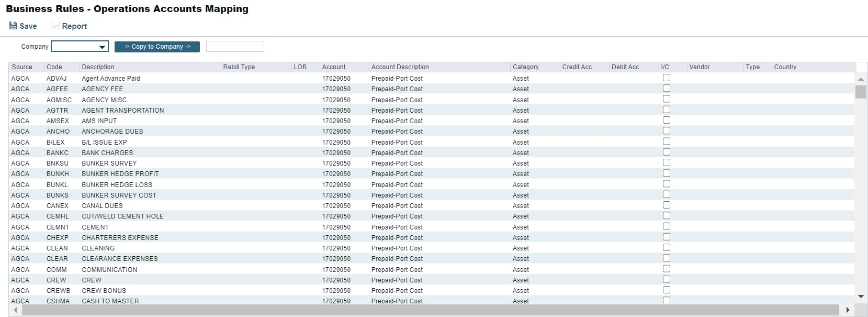Tick the I/C checkbox for ADVAJ row

pos(667,78)
